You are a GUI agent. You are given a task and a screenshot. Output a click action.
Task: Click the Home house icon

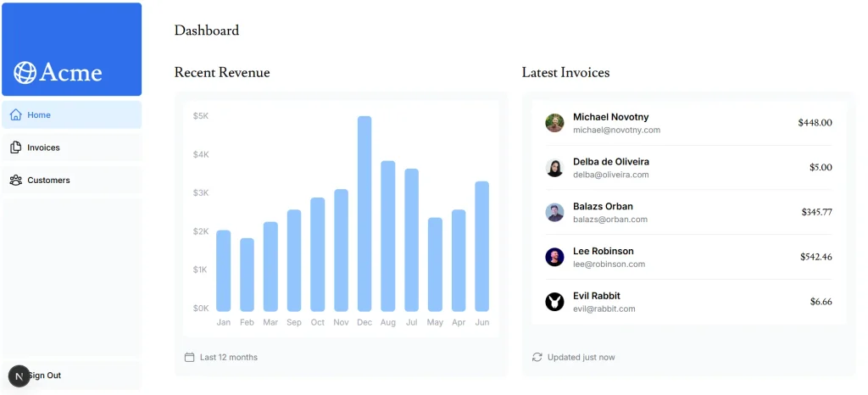pos(16,115)
